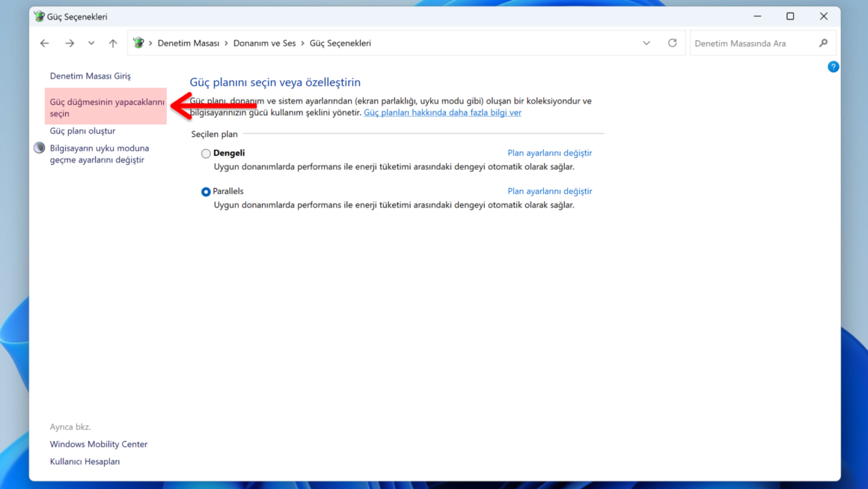Expand address bar history dropdown

(646, 43)
